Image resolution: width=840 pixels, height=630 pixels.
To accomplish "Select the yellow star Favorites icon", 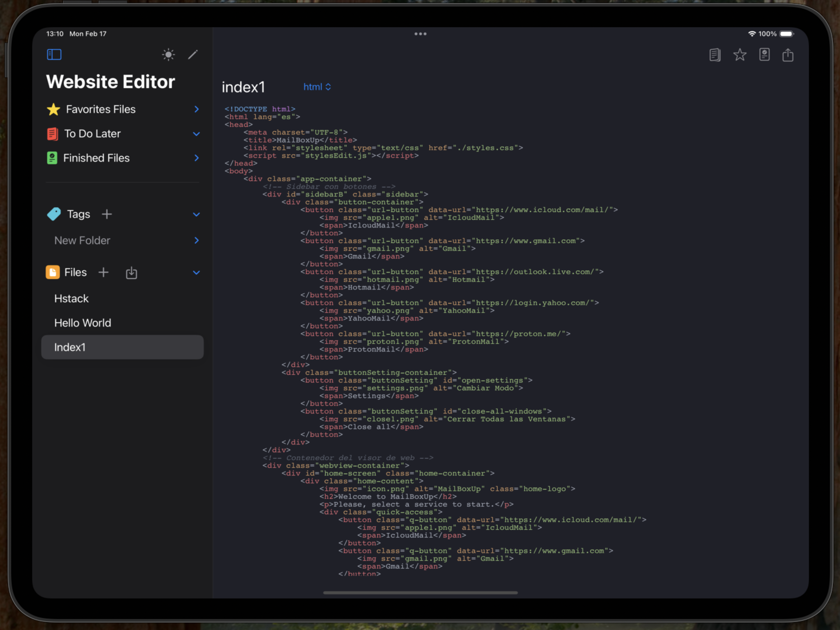I will (53, 110).
